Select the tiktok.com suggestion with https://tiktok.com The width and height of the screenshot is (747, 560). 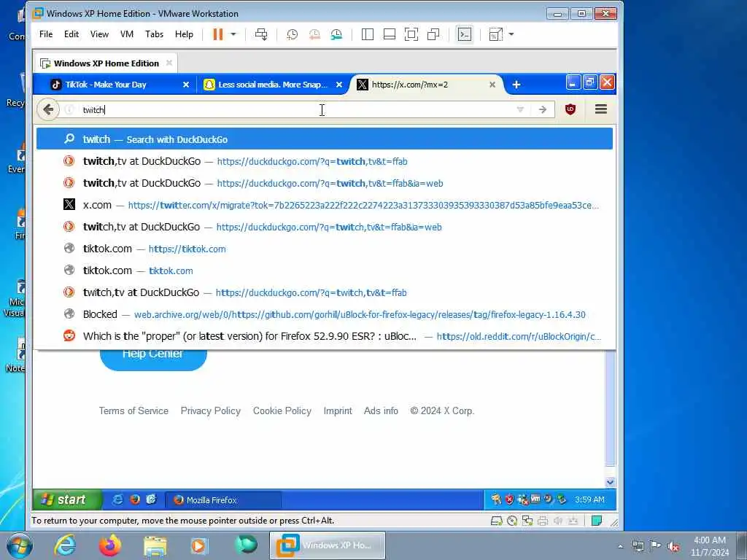pyautogui.click(x=325, y=249)
